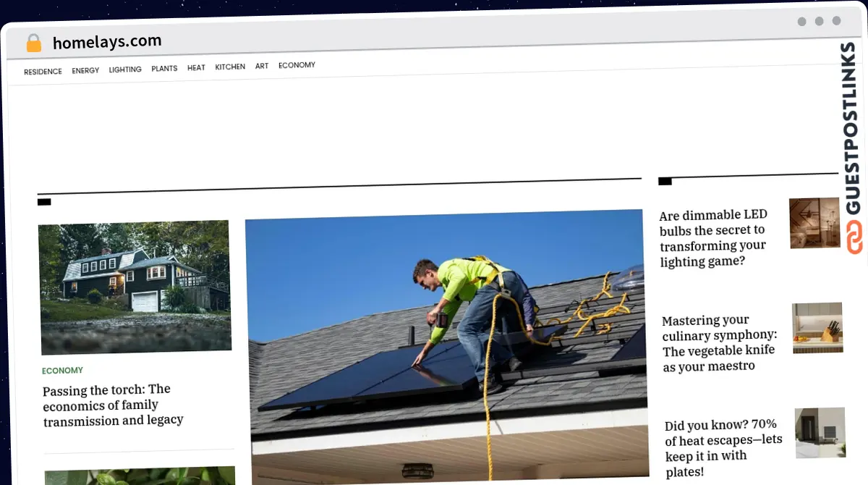868x485 pixels.
Task: Select the homelays.com address text
Action: (107, 42)
